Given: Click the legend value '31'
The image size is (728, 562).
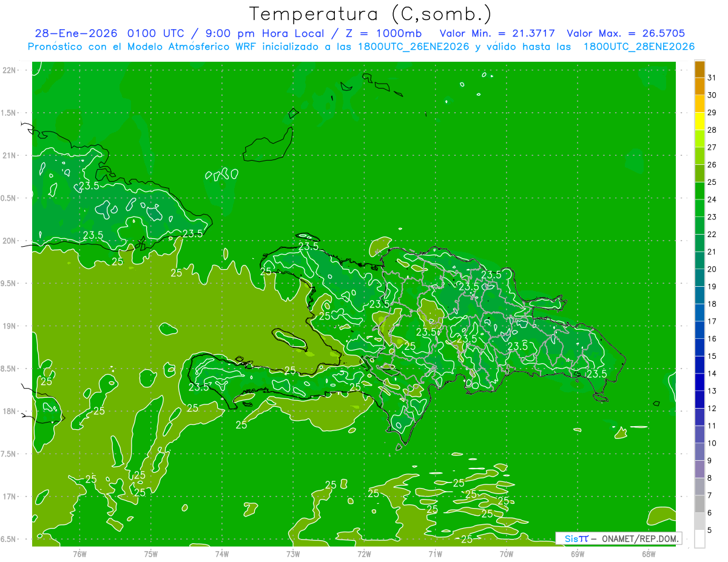Looking at the screenshot, I should 712,78.
